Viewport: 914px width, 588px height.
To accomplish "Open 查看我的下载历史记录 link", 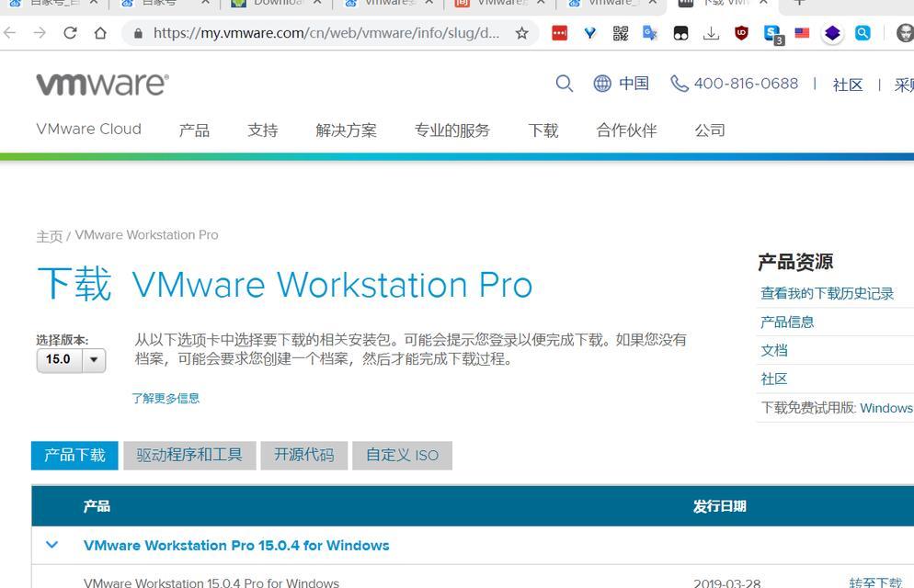I will coord(828,293).
